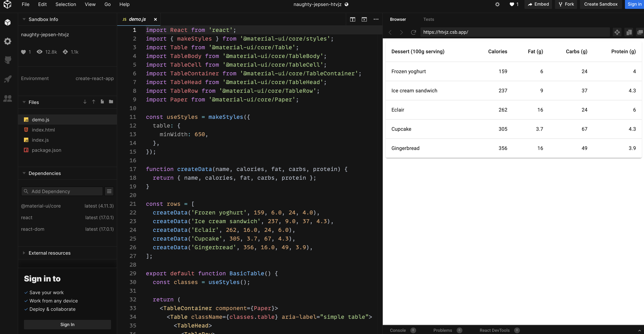The width and height of the screenshot is (644, 334).
Task: Upload files using the upload arrow icon
Action: pyautogui.click(x=93, y=102)
